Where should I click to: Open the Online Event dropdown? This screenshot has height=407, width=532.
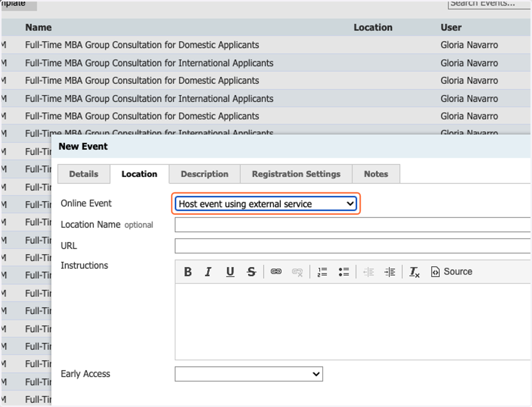tap(266, 204)
